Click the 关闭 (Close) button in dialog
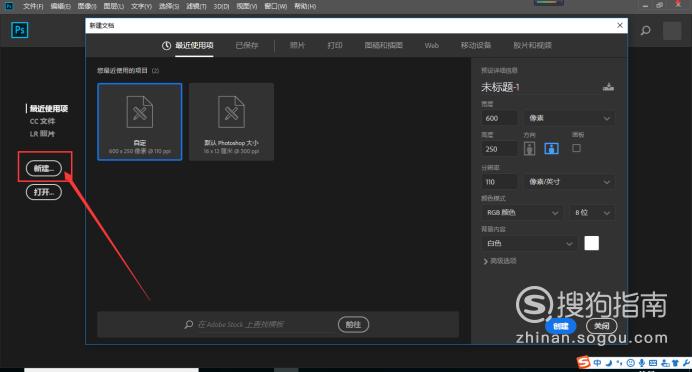692x372 pixels. (x=602, y=326)
